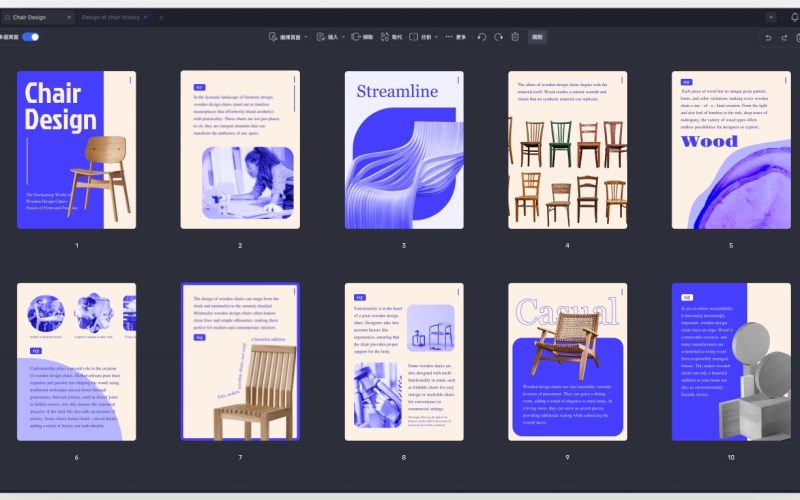Select the Streamline page 3 thumbnail
Viewport: 800px width, 500px height.
[x=403, y=150]
